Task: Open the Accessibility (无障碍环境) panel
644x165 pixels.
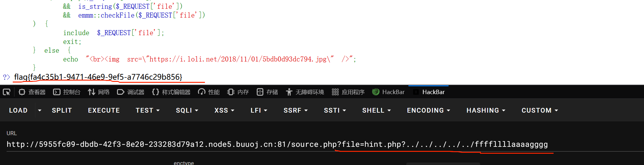Action: [305, 92]
